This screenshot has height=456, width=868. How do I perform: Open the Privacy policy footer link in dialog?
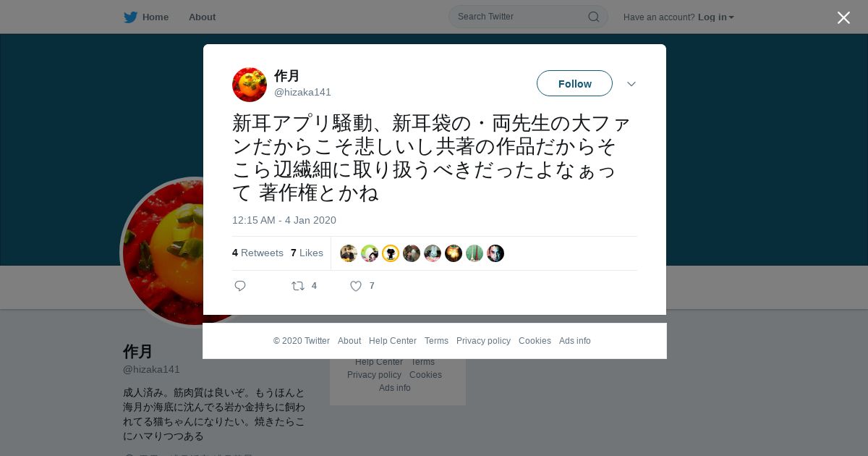click(x=483, y=341)
